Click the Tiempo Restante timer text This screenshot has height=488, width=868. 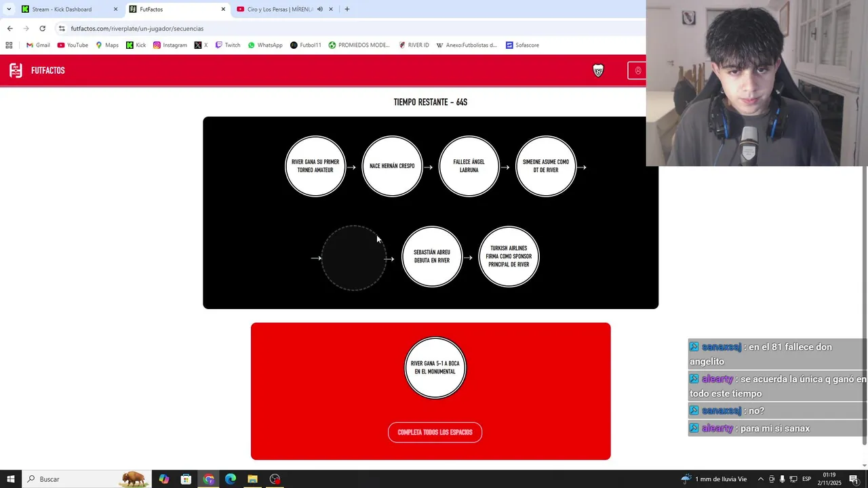tap(431, 102)
